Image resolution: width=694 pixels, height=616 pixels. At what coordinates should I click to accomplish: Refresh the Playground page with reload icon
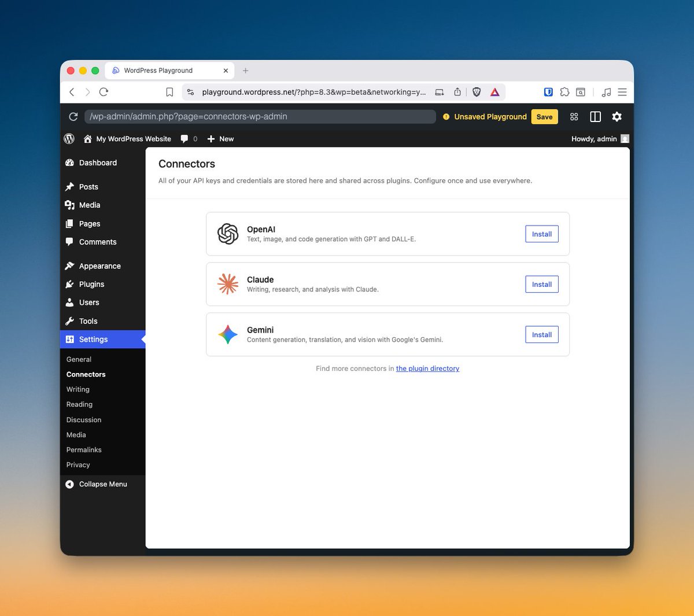tap(73, 117)
